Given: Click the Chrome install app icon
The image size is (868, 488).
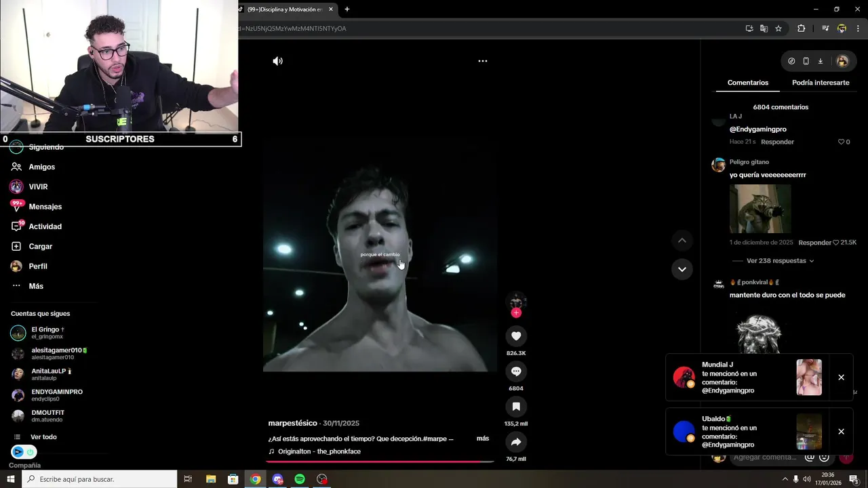Looking at the screenshot, I should [x=749, y=28].
